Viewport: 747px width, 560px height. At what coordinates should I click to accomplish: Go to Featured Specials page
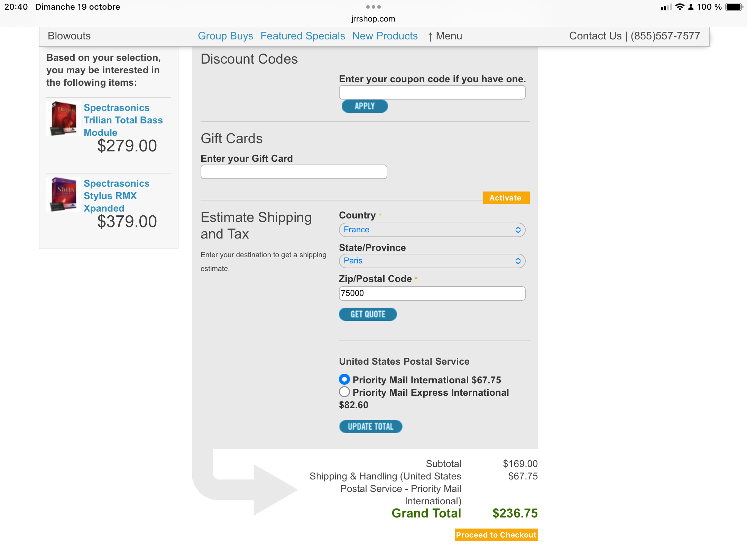[303, 36]
